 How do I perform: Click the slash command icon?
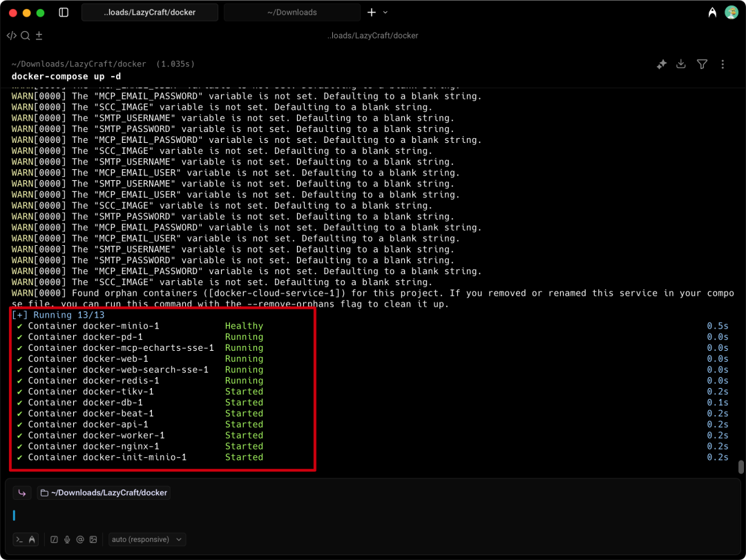(55, 539)
